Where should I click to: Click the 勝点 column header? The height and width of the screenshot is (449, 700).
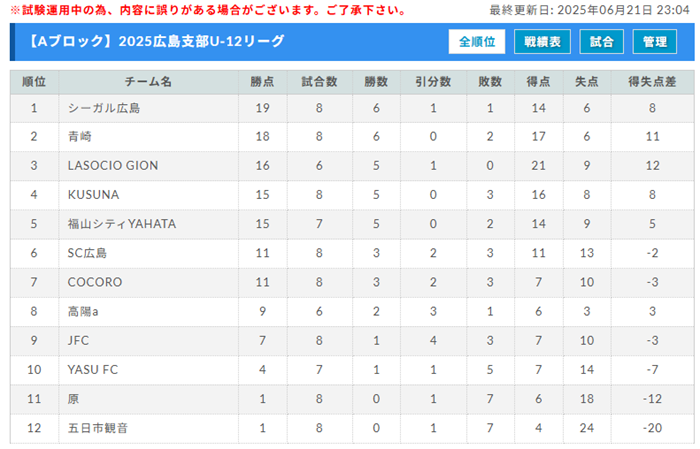tap(262, 82)
